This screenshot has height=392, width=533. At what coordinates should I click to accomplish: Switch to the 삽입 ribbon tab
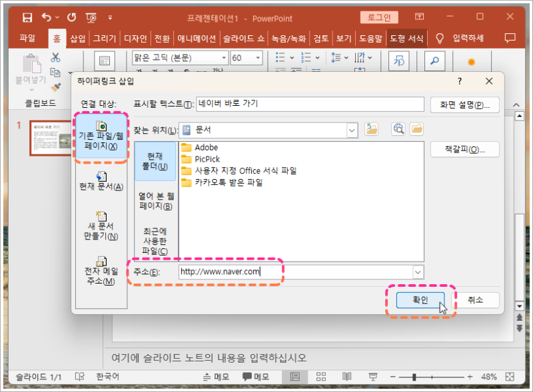click(x=78, y=39)
